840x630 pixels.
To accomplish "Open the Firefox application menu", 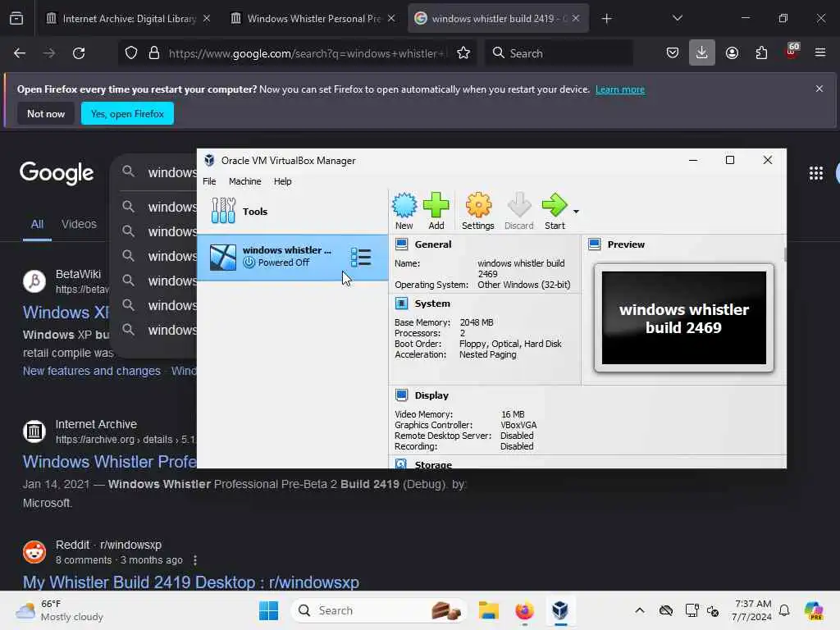I will coord(820,53).
